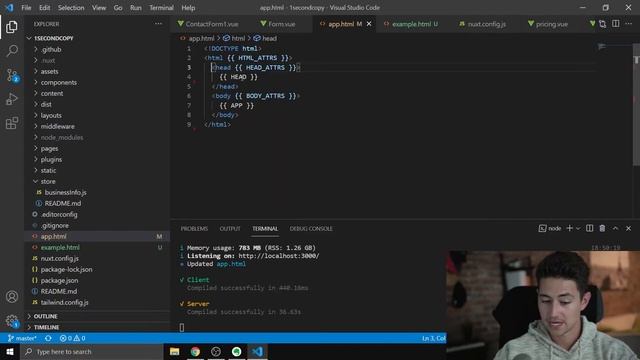Close the app.html editor tab
Viewport: 640px width, 360px height.
(x=369, y=24)
